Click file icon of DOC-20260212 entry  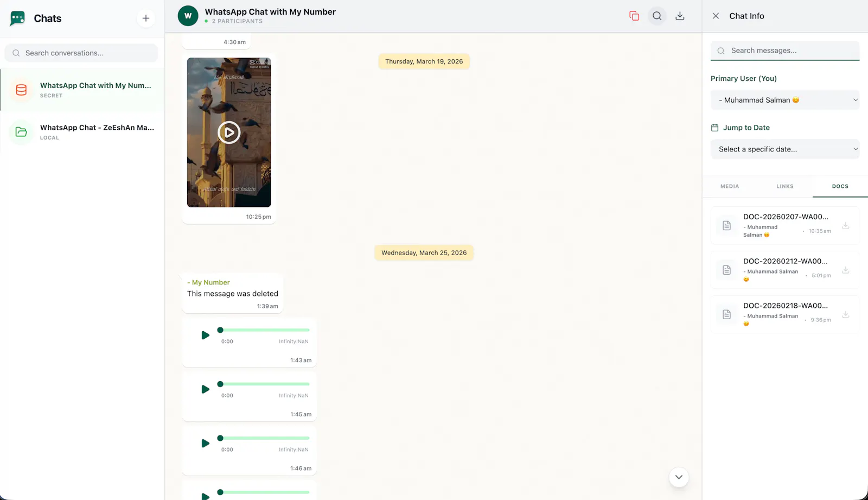727,270
